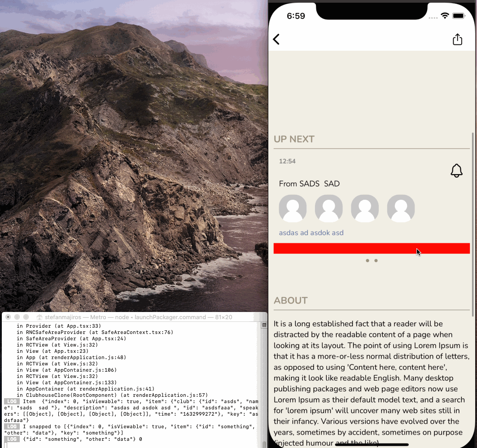The image size is (477, 448).
Task: Click the terminal title 'stefanmajiros — Metro — node'
Action: [87, 317]
